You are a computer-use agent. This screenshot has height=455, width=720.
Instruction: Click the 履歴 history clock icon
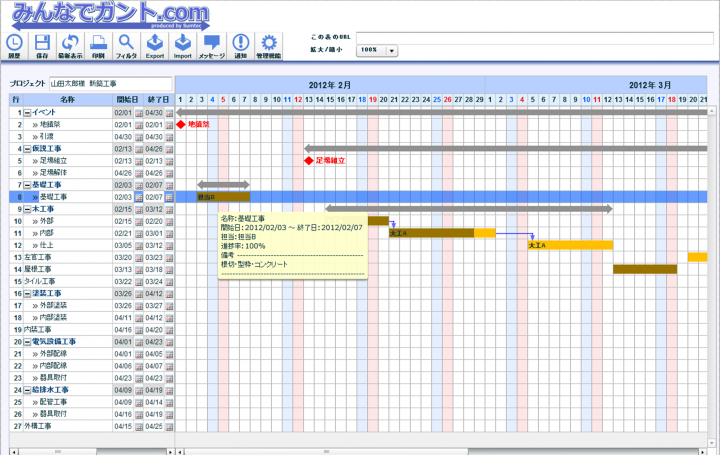point(15,43)
